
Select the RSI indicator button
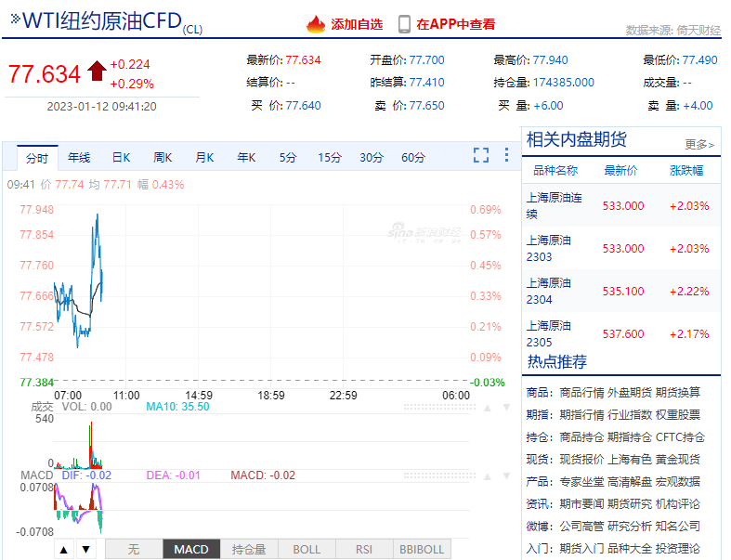(364, 549)
